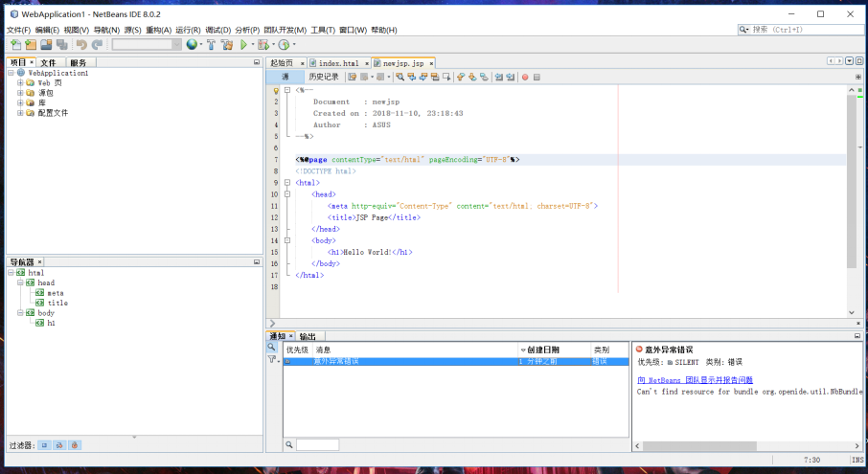
Task: Click the editor vertical scrollbar
Action: pyautogui.click(x=851, y=201)
